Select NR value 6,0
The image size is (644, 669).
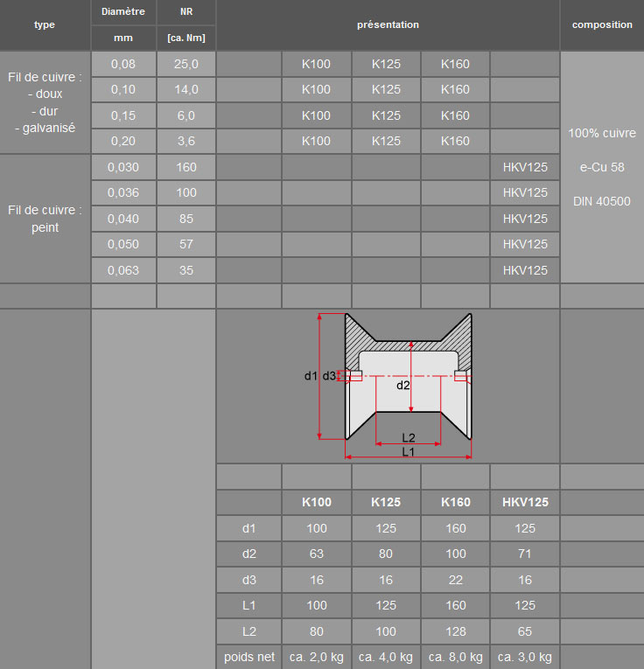[186, 115]
